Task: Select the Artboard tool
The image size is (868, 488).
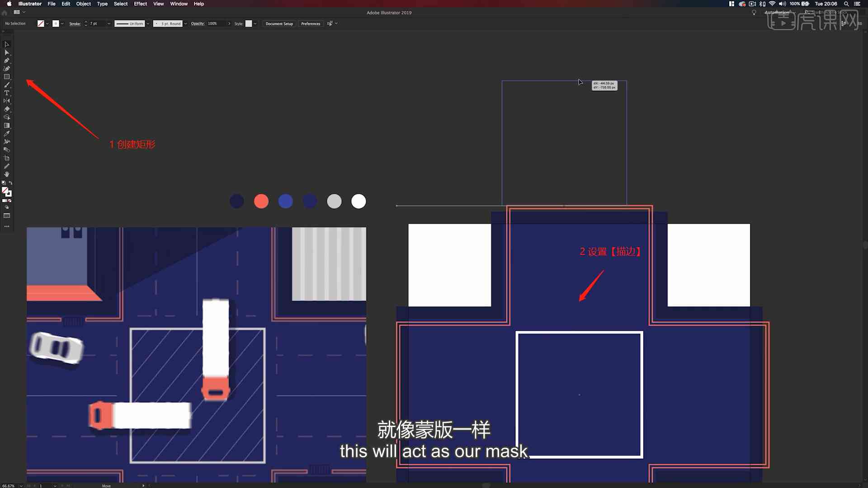Action: pyautogui.click(x=7, y=158)
